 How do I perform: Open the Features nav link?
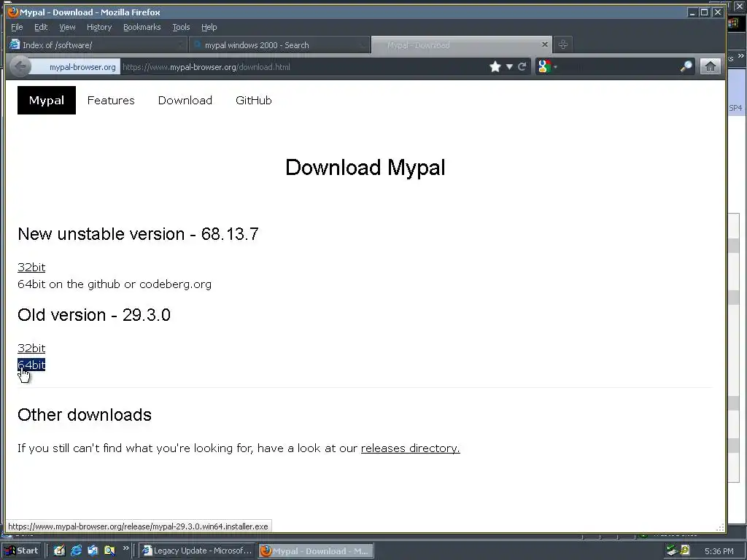pyautogui.click(x=111, y=100)
